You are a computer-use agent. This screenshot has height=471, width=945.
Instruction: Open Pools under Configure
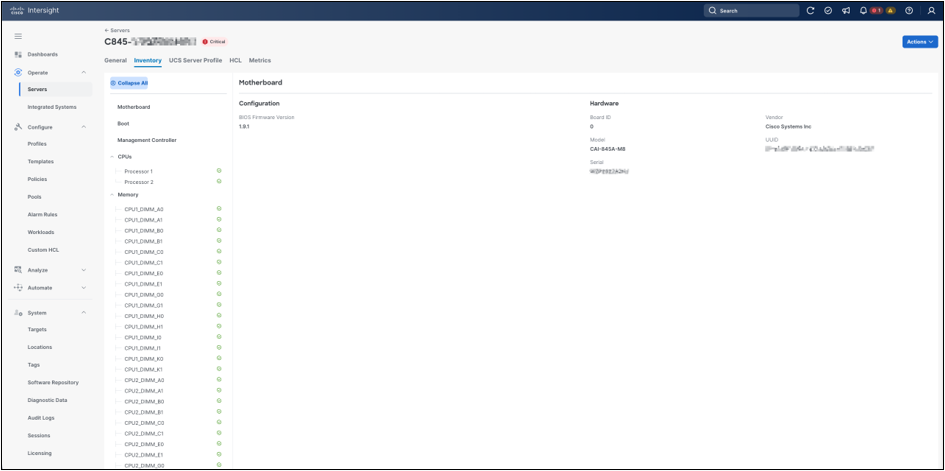pyautogui.click(x=34, y=197)
